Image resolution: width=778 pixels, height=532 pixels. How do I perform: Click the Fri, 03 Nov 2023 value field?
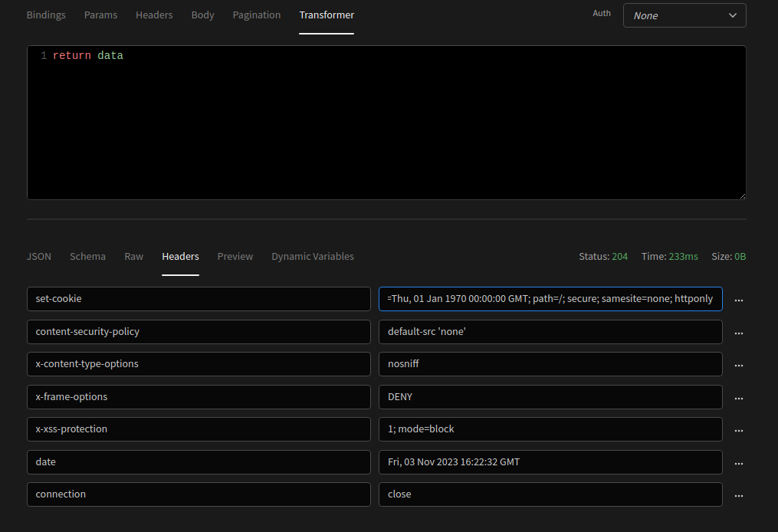pos(550,462)
